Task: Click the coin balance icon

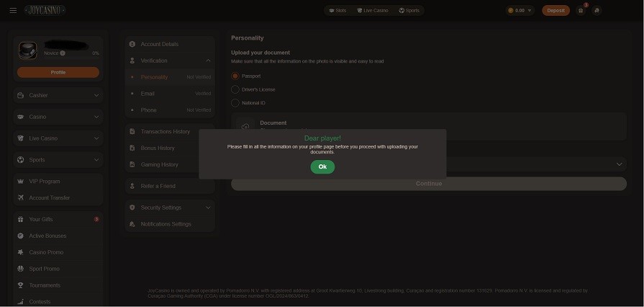Action: pyautogui.click(x=510, y=11)
